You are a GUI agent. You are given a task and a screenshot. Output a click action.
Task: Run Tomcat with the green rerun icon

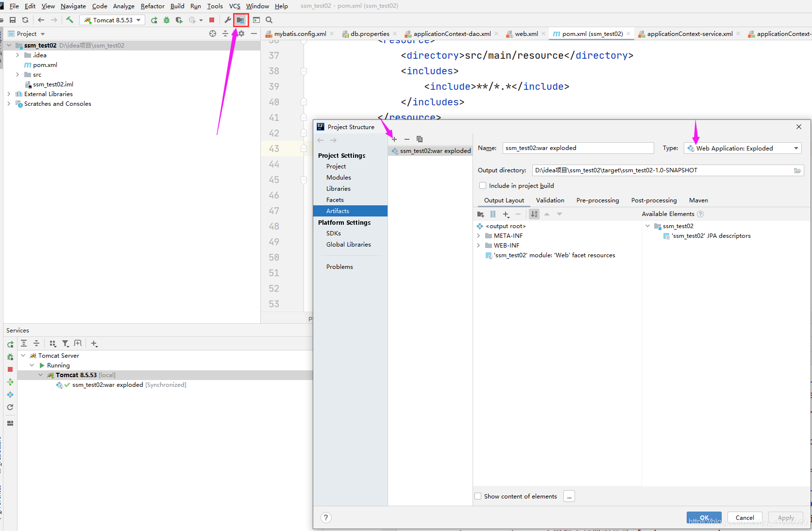154,20
